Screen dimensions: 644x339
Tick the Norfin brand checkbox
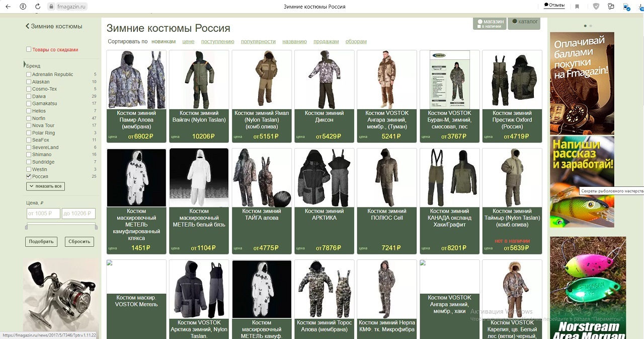coord(29,118)
